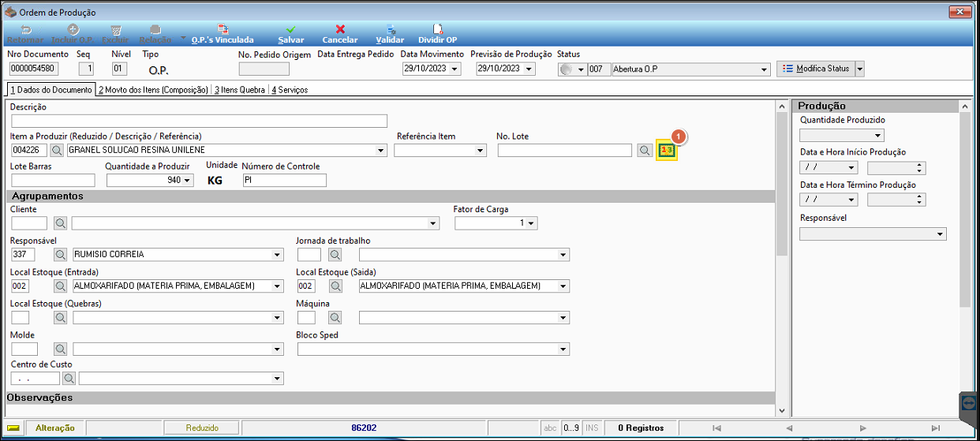This screenshot has width=980, height=441.
Task: Open the Produção panel Responsável dropdown
Action: point(941,234)
